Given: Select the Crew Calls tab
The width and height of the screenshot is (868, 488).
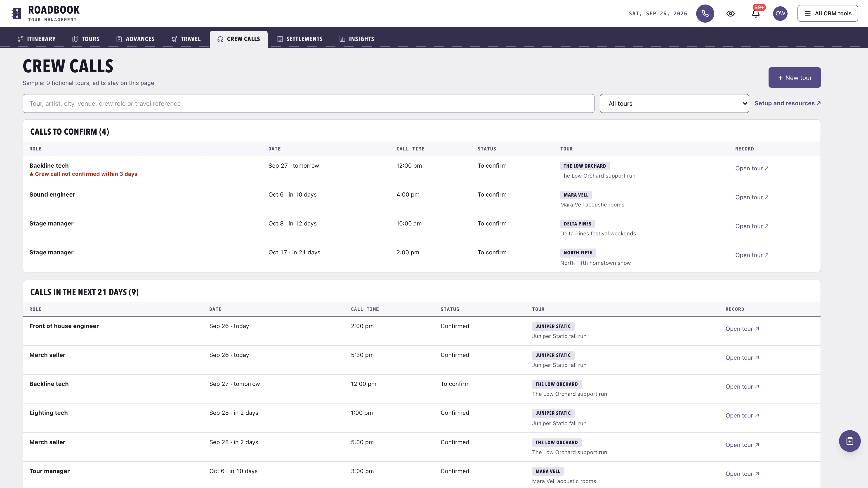Looking at the screenshot, I should [238, 39].
